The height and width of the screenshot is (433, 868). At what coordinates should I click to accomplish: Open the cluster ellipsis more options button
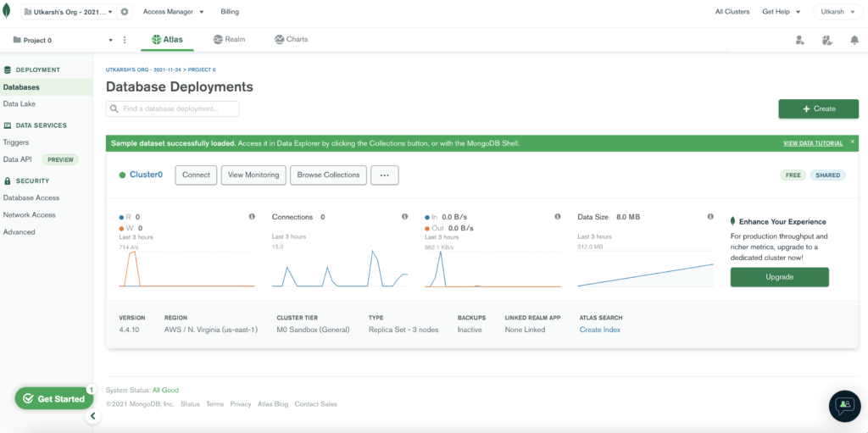[384, 175]
